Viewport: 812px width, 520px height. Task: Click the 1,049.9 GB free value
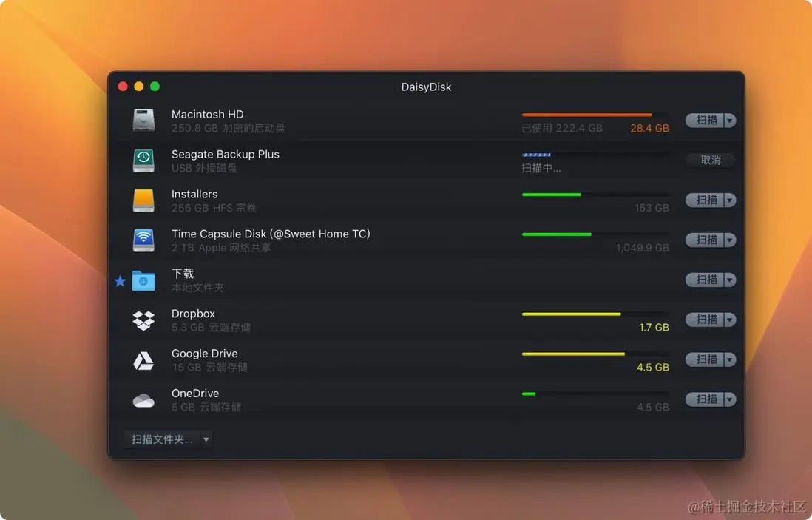coord(642,248)
